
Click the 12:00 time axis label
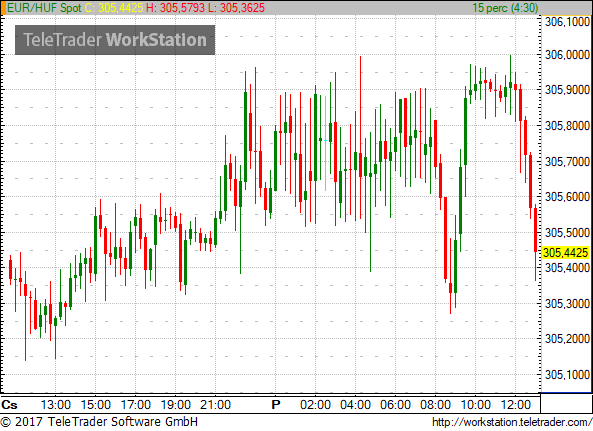(515, 405)
